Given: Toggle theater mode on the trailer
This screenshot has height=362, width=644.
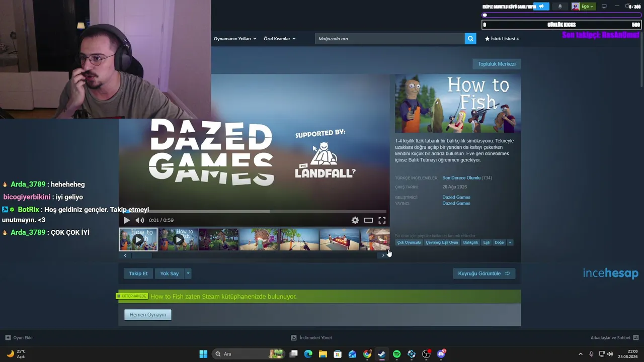Looking at the screenshot, I should [369, 220].
